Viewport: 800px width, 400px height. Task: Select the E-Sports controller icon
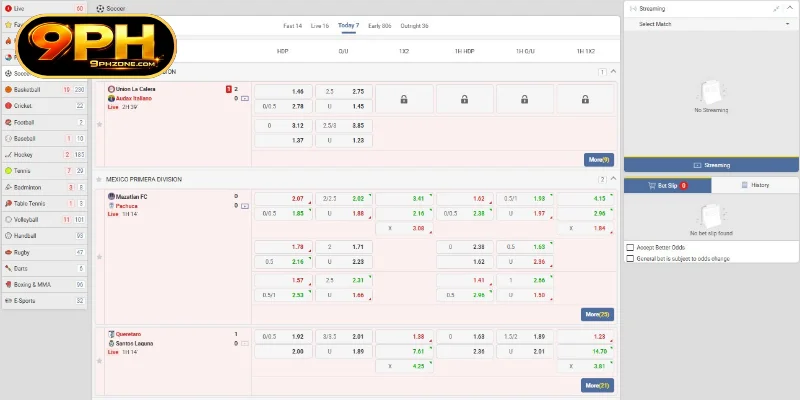pyautogui.click(x=8, y=301)
